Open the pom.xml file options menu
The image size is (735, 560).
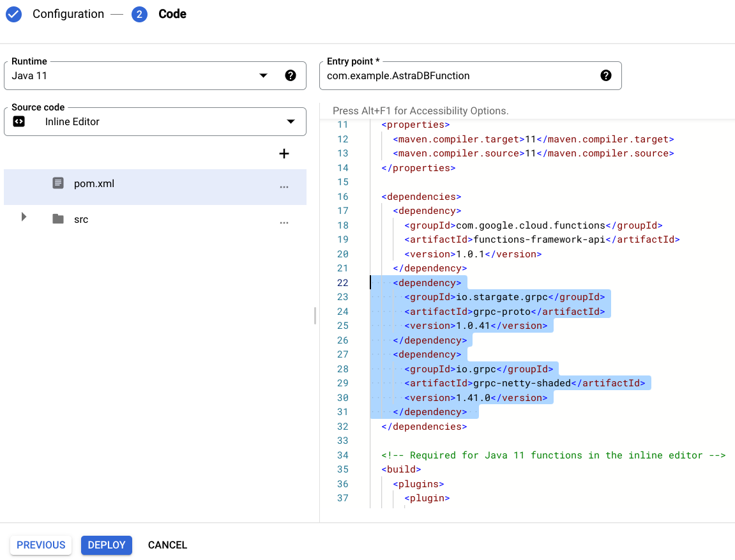pyautogui.click(x=284, y=186)
